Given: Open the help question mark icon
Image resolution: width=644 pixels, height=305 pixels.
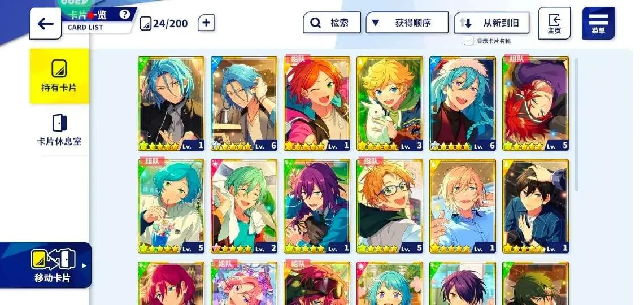Looking at the screenshot, I should 125,14.
